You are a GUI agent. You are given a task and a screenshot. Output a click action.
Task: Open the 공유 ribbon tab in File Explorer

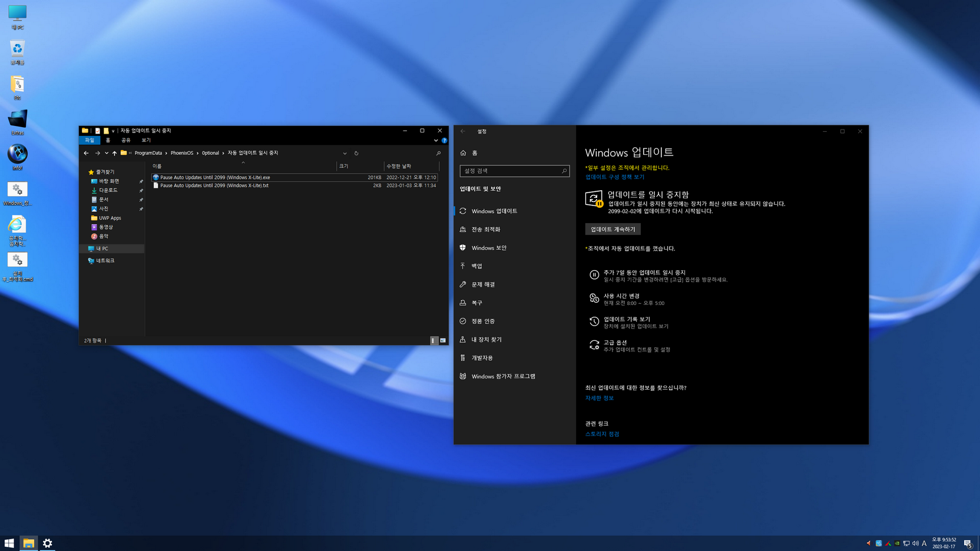(x=126, y=140)
